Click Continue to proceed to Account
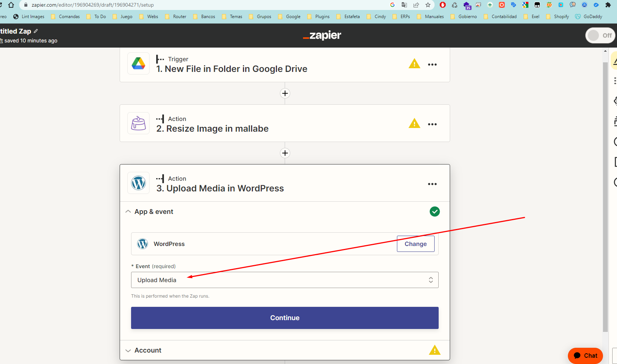This screenshot has width=617, height=364. pos(285,318)
